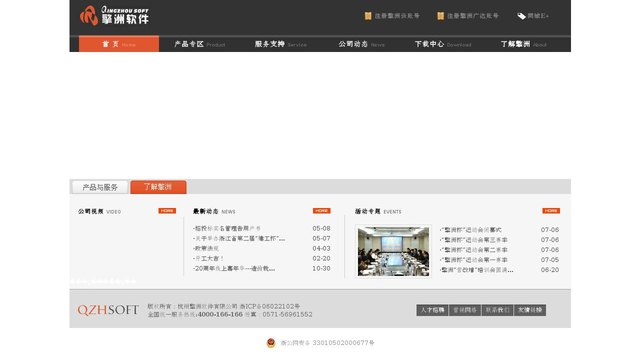Click the police badge icon near the footer number
This screenshot has width=640, height=360.
click(271, 343)
